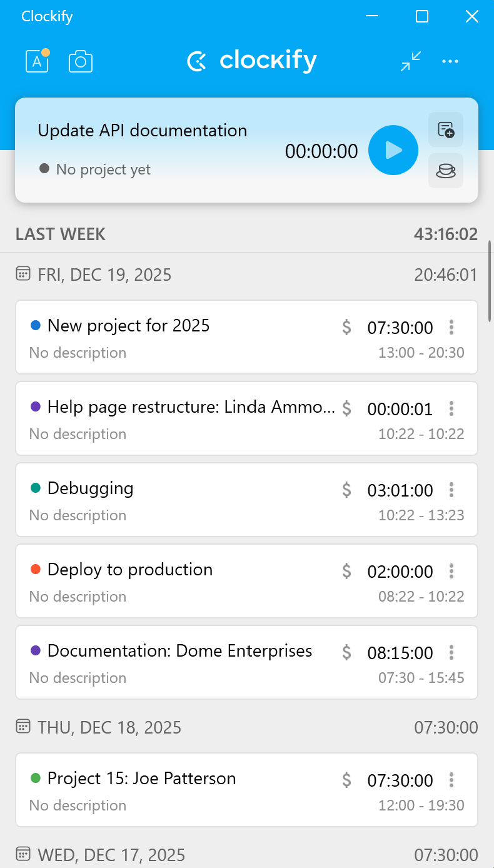The height and width of the screenshot is (868, 494).
Task: Start the timer with the play button
Action: click(x=393, y=150)
